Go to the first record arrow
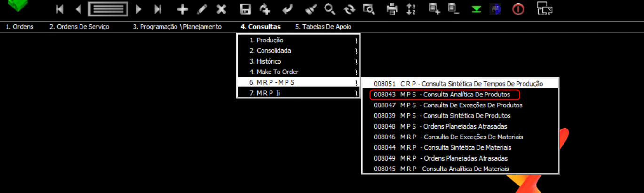This screenshot has width=644, height=193. click(x=60, y=9)
